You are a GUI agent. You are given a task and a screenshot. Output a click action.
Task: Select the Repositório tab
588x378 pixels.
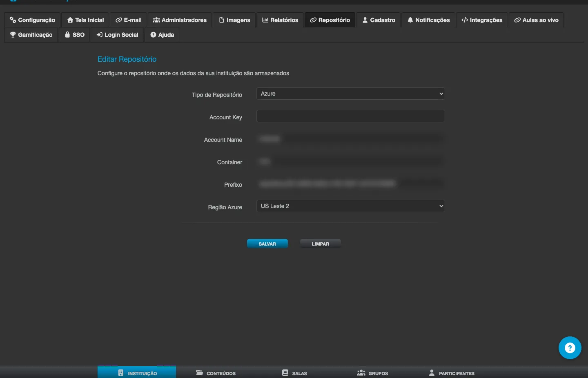tap(330, 20)
